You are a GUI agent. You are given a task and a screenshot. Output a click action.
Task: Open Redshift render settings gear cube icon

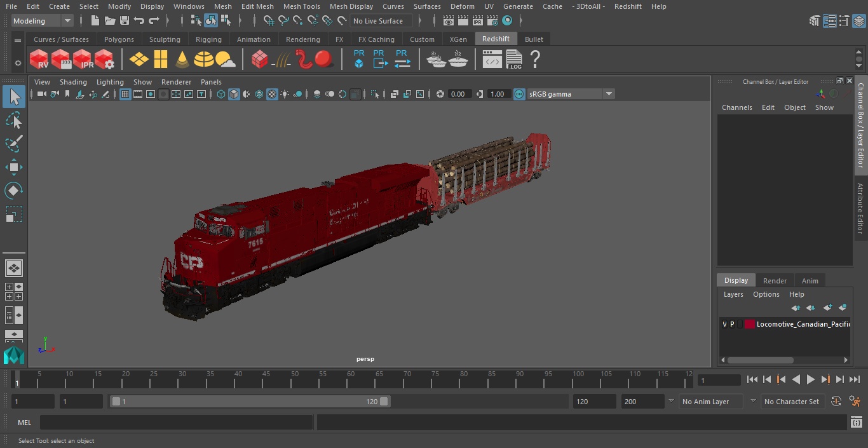coord(104,60)
